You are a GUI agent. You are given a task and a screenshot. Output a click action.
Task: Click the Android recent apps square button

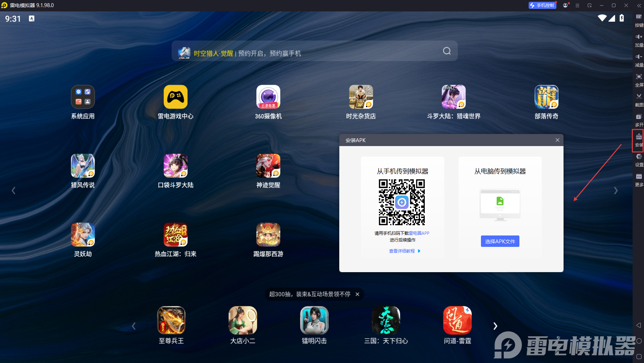[x=639, y=357]
